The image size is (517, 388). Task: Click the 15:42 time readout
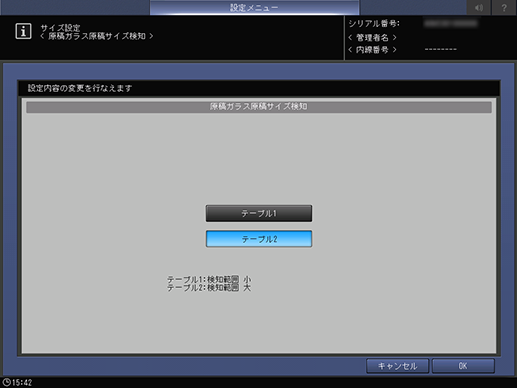22,382
